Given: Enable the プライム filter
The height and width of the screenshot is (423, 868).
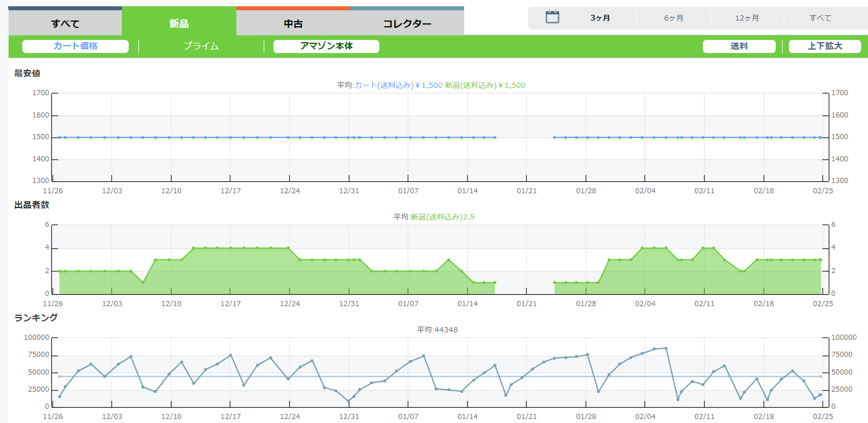Looking at the screenshot, I should (201, 46).
